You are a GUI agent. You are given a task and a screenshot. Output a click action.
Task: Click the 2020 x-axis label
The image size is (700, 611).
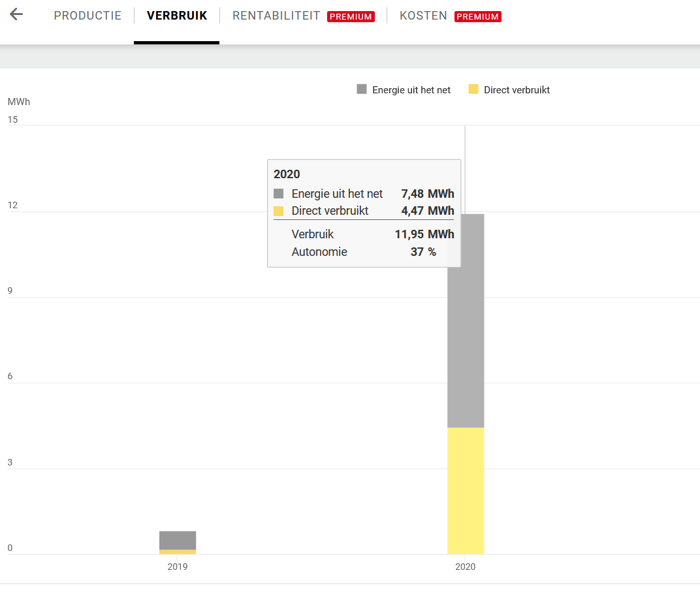466,567
